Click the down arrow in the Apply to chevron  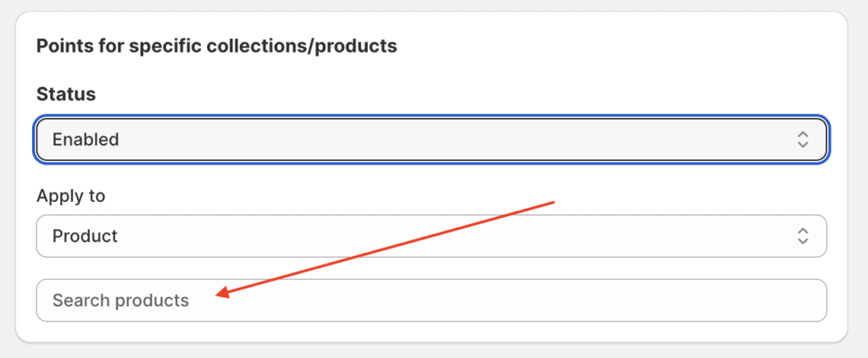803,242
